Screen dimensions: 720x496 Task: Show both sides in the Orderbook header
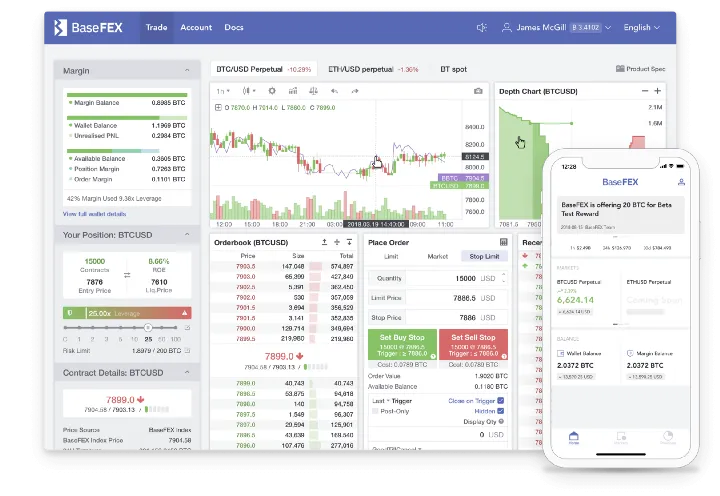click(x=337, y=242)
